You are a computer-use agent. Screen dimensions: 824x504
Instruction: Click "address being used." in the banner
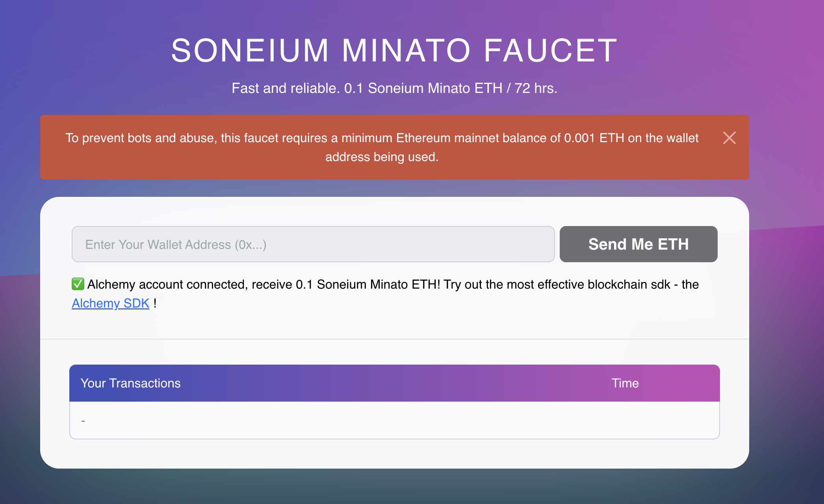(x=382, y=157)
